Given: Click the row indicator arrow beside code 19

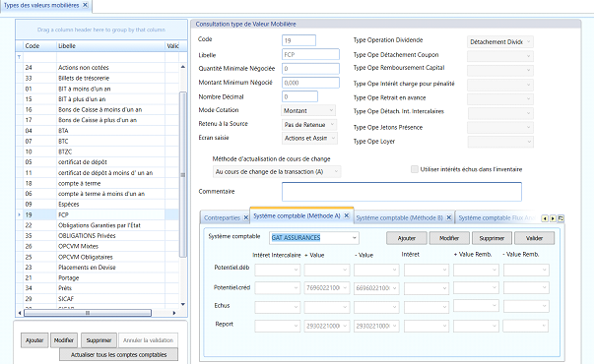Looking at the screenshot, I should pyautogui.click(x=19, y=214).
